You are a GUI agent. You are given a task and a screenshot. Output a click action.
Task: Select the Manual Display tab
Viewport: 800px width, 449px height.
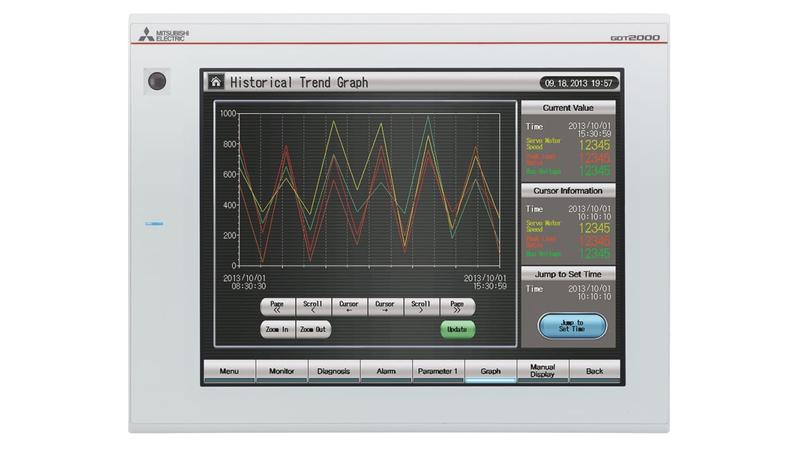pos(542,371)
